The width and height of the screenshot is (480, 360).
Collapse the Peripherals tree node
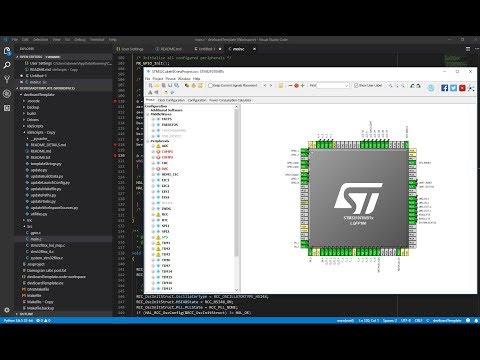click(x=148, y=141)
